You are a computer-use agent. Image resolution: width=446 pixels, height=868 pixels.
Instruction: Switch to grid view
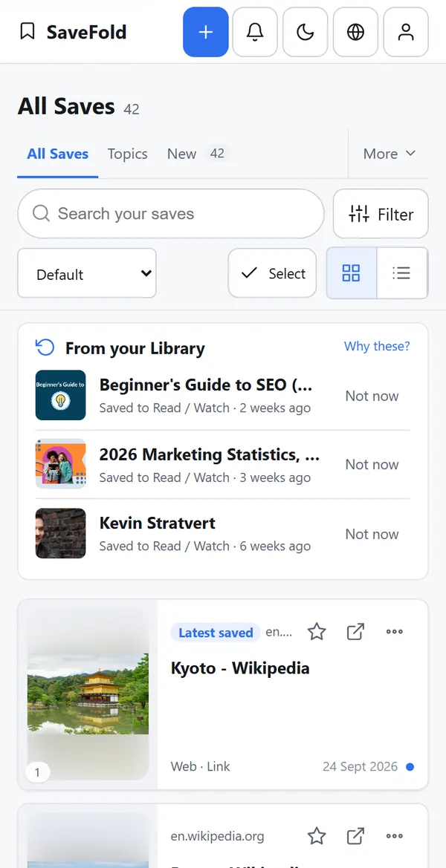pos(352,273)
